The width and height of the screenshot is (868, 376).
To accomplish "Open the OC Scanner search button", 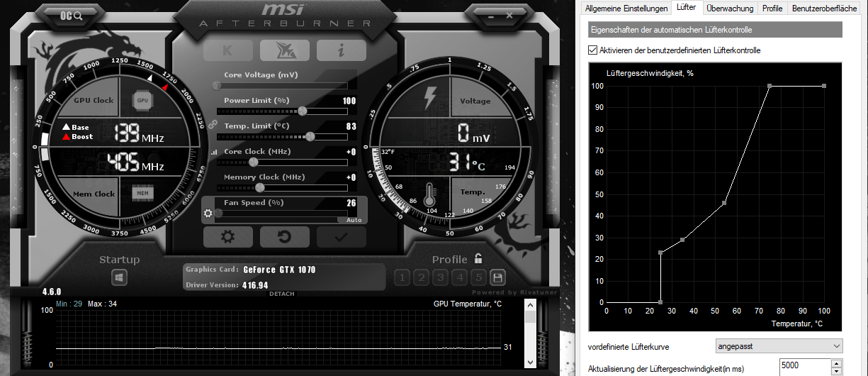I will point(72,15).
